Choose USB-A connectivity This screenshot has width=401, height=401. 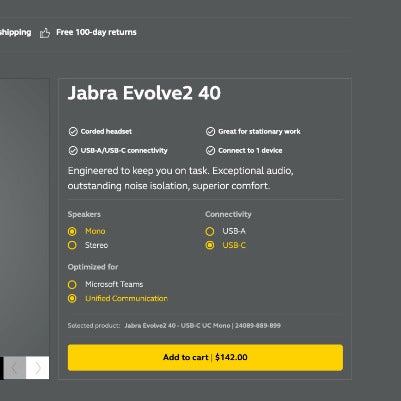pyautogui.click(x=210, y=231)
